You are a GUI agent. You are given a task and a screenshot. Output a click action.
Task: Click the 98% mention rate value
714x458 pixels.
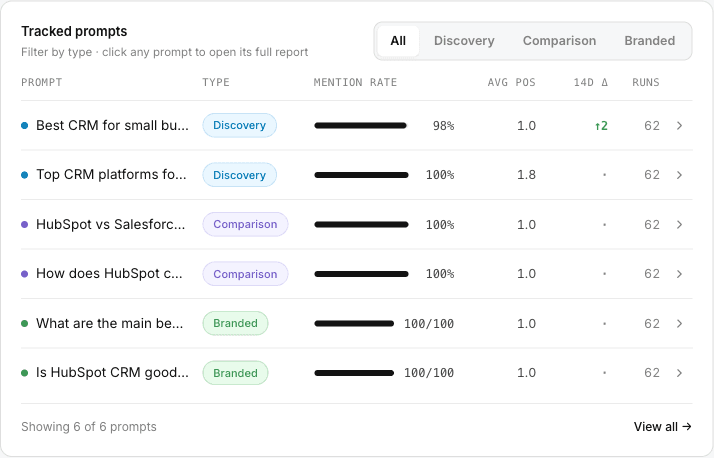[444, 126]
